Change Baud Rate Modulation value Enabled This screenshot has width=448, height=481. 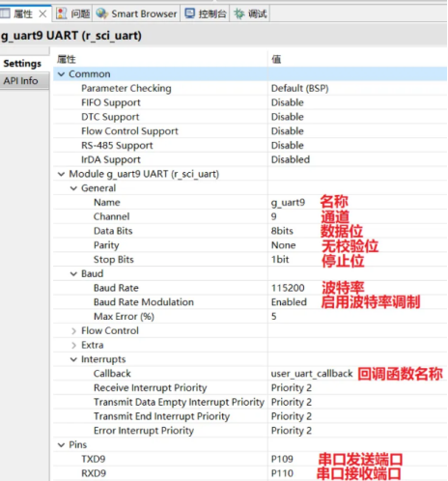289,302
